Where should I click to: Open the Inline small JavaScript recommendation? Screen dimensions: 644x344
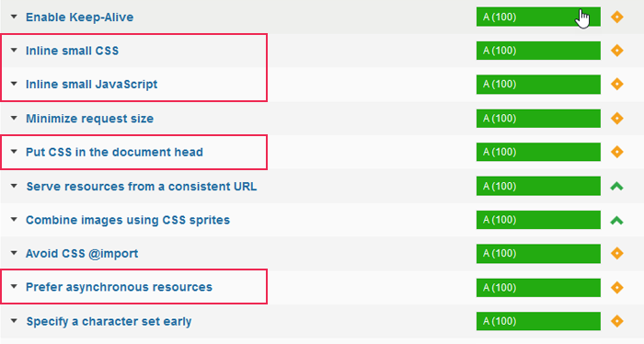pyautogui.click(x=92, y=85)
